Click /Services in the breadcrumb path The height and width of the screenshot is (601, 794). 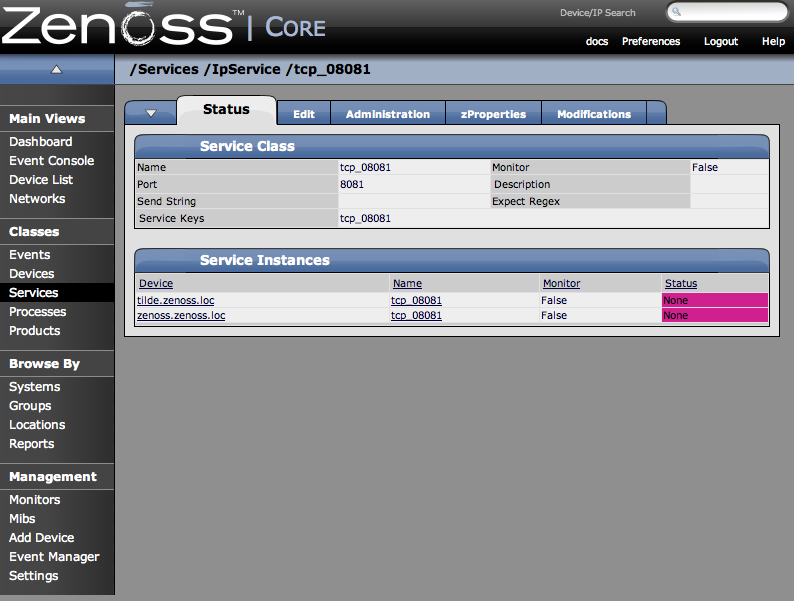point(164,69)
